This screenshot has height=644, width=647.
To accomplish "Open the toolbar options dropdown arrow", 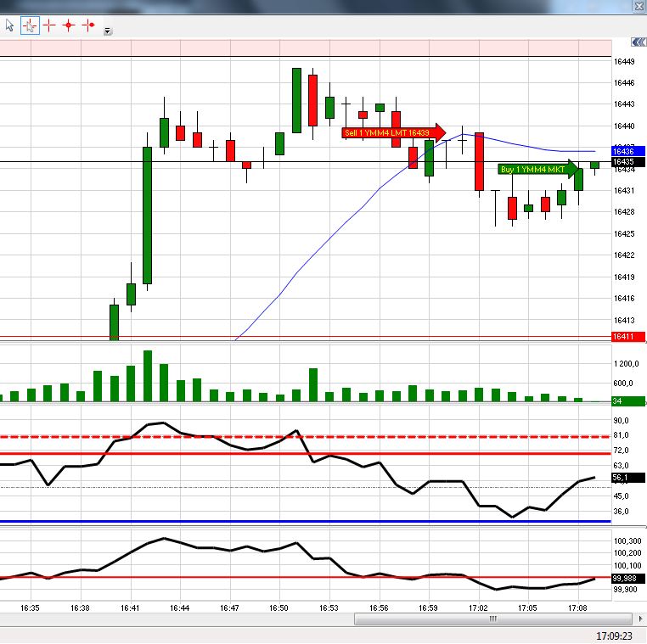I will (x=108, y=31).
